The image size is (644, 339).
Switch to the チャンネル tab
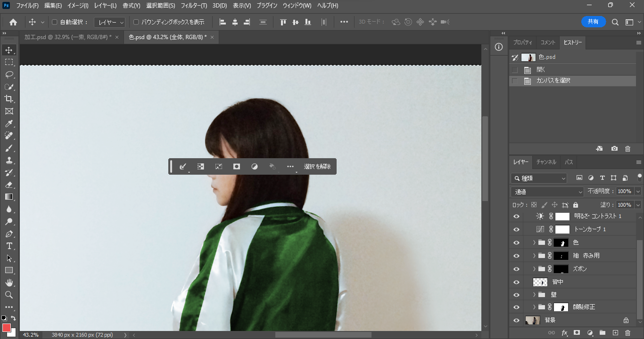pos(546,162)
